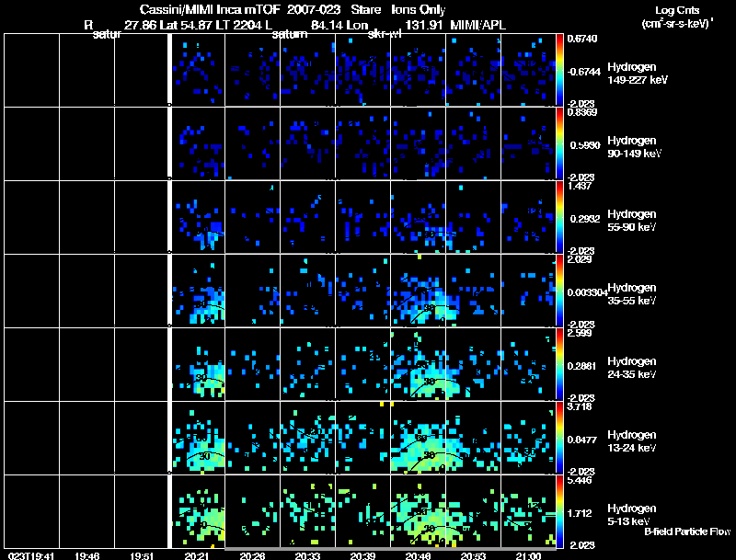Click the Hydrogen 5-13 keV color bar
The height and width of the screenshot is (560, 736).
tap(559, 511)
